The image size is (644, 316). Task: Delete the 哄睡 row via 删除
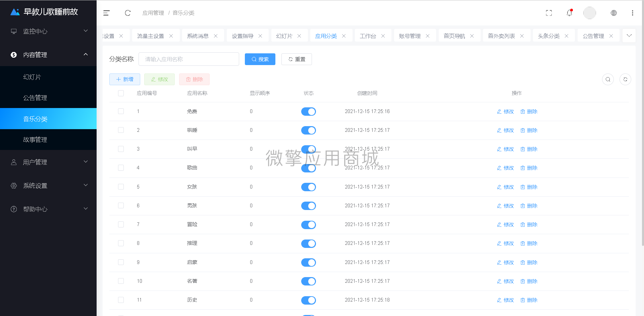(529, 130)
